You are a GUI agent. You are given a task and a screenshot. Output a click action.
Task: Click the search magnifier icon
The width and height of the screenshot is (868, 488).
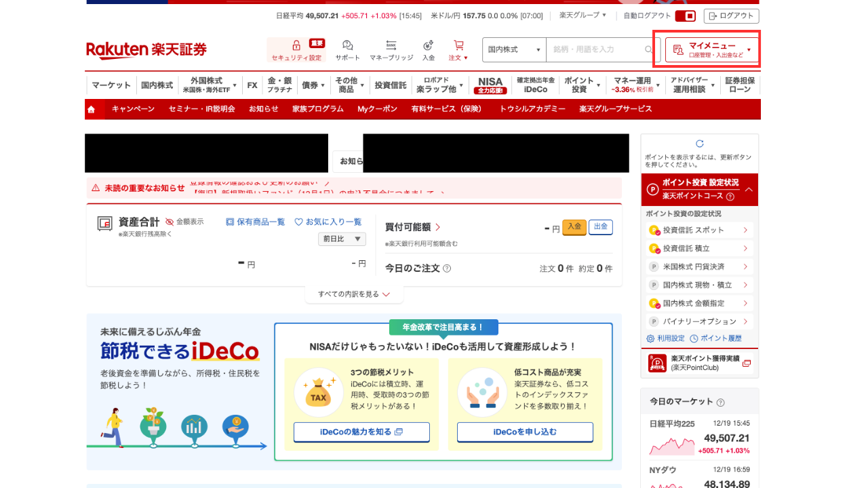(648, 49)
